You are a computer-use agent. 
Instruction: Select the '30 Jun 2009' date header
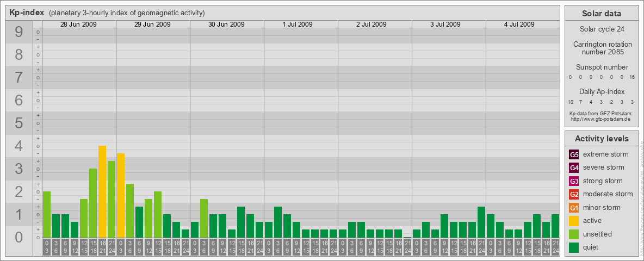coord(226,24)
